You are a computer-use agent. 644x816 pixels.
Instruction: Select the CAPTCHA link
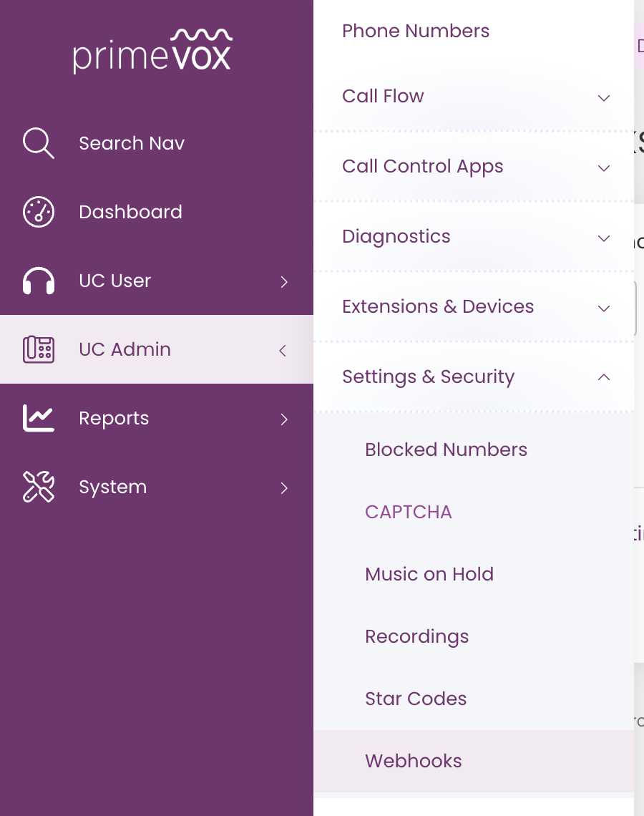click(x=409, y=512)
